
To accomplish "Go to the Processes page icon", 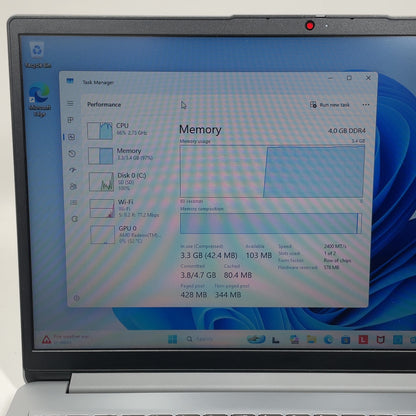I will tap(70, 120).
